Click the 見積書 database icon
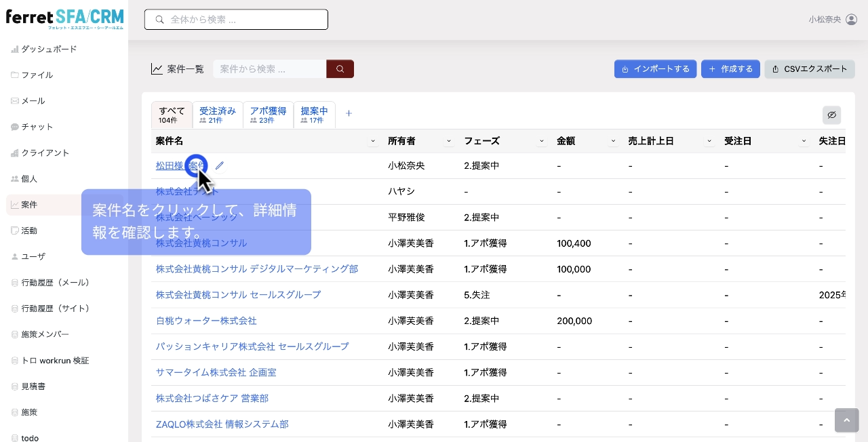The width and height of the screenshot is (868, 442). click(x=15, y=386)
